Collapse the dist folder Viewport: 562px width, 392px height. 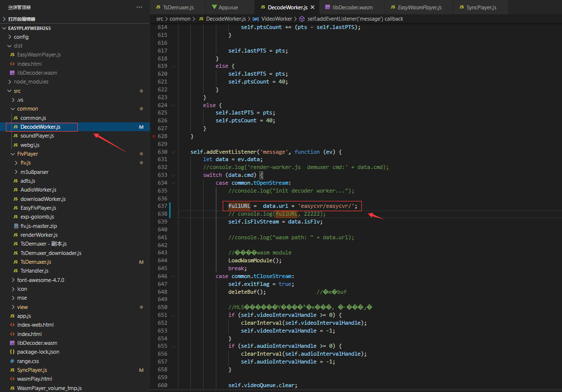[x=75, y=46]
